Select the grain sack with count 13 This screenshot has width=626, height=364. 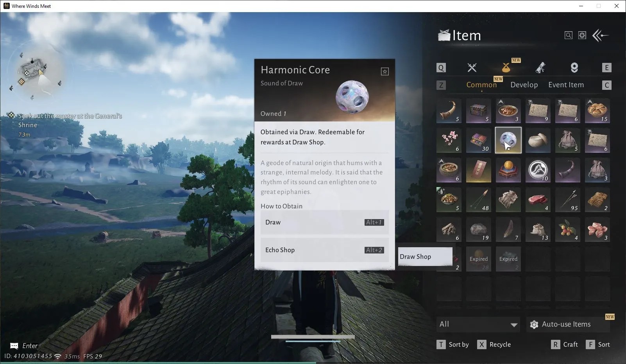coord(538,229)
